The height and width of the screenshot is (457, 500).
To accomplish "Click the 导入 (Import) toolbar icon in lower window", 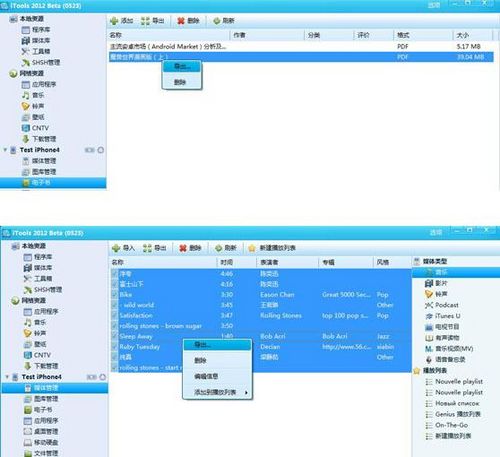I will (116, 248).
